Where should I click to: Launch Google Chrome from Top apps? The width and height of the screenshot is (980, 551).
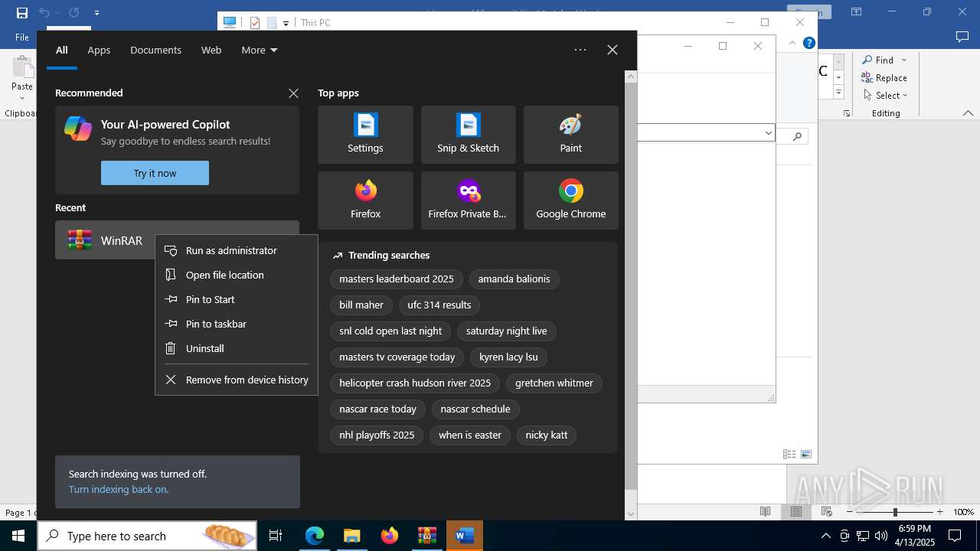coord(570,201)
